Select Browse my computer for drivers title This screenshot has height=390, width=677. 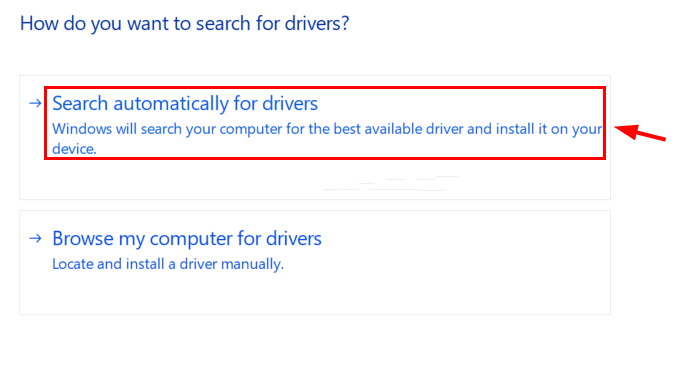point(187,238)
